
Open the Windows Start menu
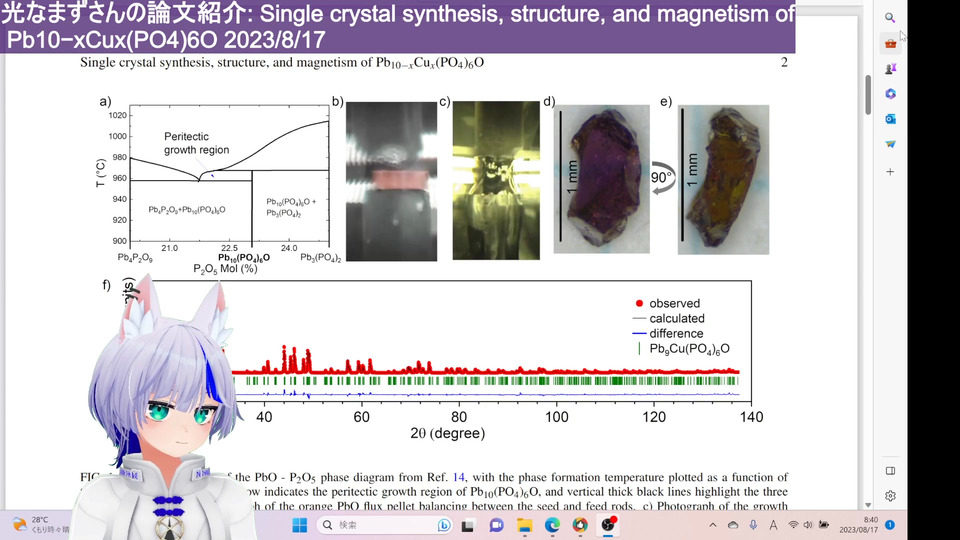tap(299, 525)
